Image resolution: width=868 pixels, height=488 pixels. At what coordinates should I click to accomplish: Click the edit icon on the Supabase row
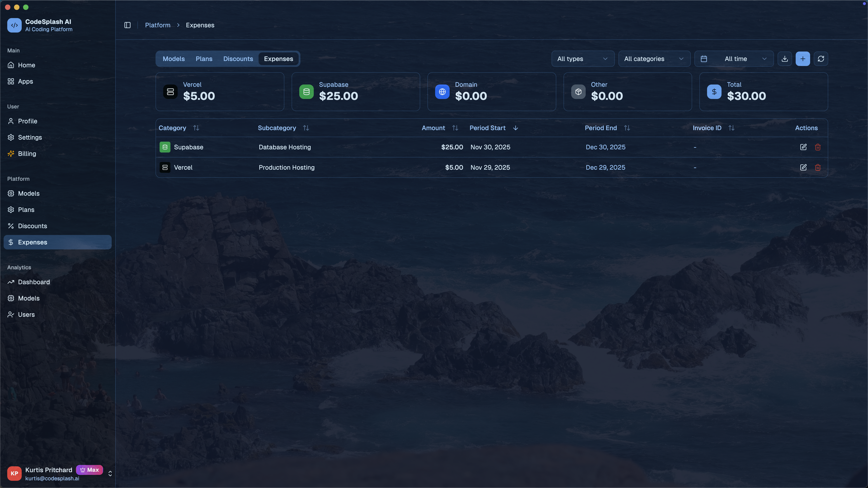point(803,147)
